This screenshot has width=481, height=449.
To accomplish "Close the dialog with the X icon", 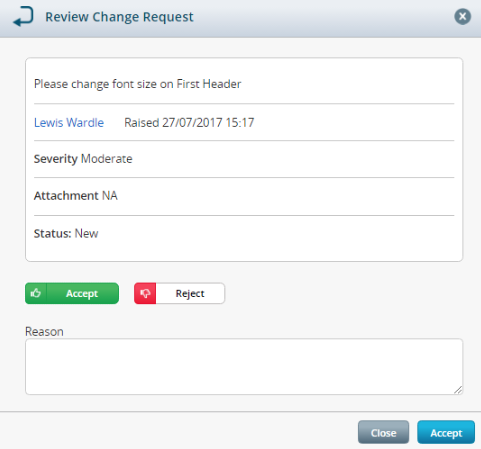I will coord(462,16).
